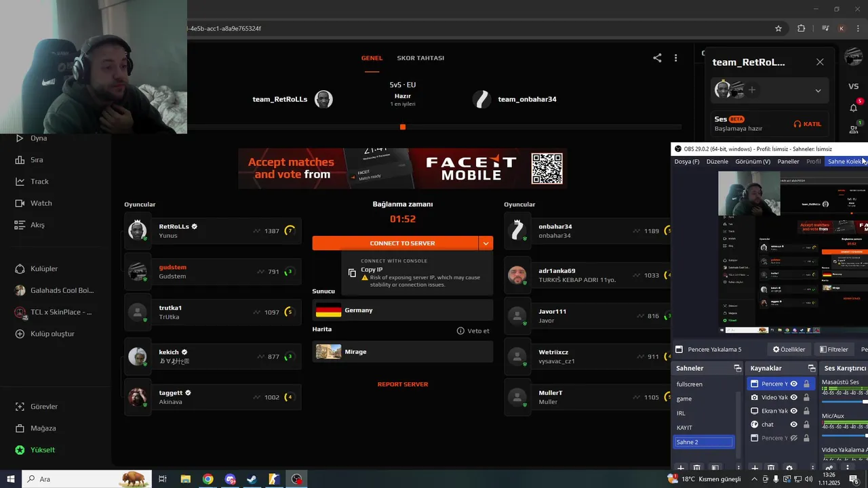
Task: Switch to the GENEL tab
Action: click(372, 58)
